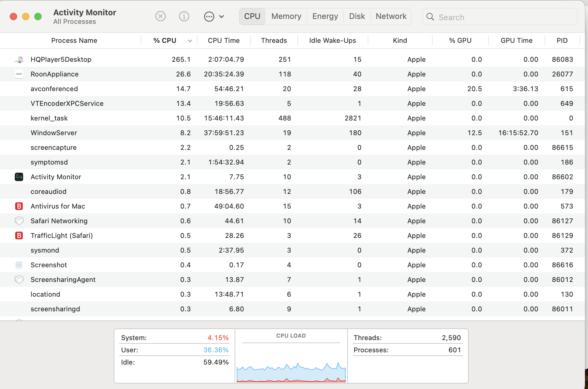588x389 pixels.
Task: Toggle the % CPU sort direction arrow
Action: (190, 41)
